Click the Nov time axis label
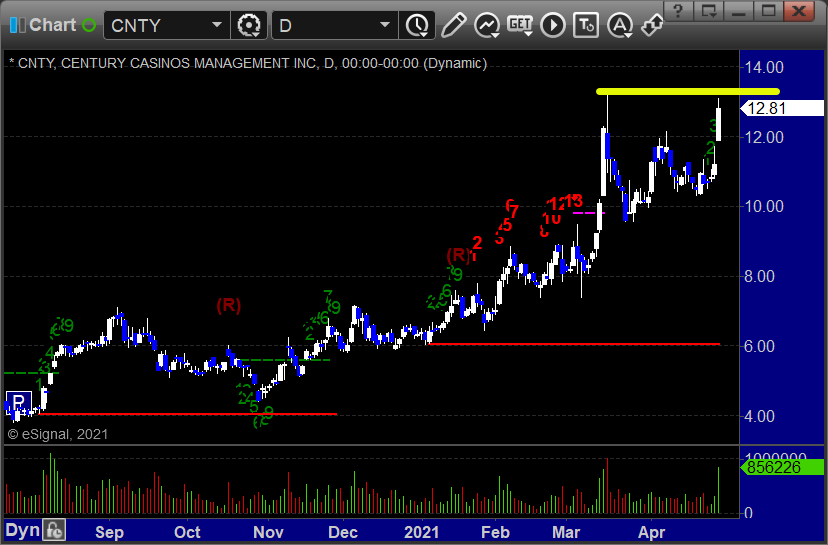The height and width of the screenshot is (545, 828). point(268,532)
